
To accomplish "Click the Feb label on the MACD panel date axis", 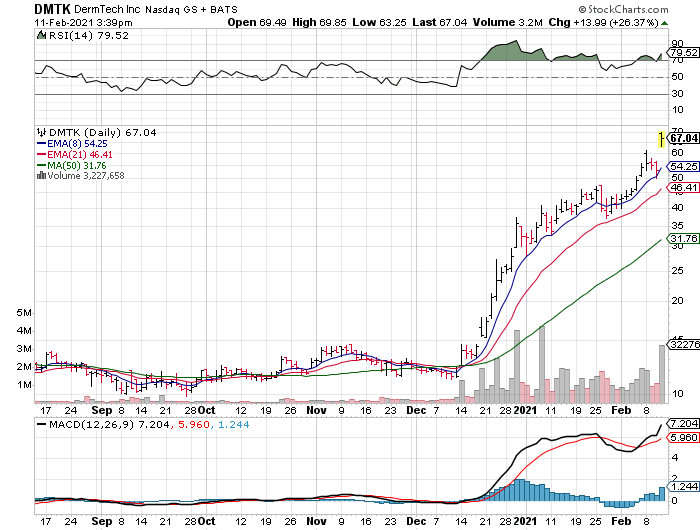I will (x=621, y=521).
